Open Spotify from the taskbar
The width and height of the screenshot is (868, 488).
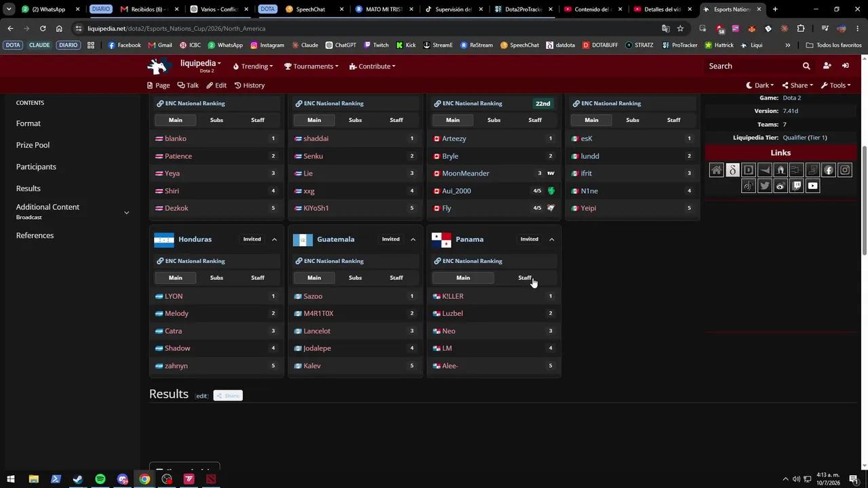(100, 479)
